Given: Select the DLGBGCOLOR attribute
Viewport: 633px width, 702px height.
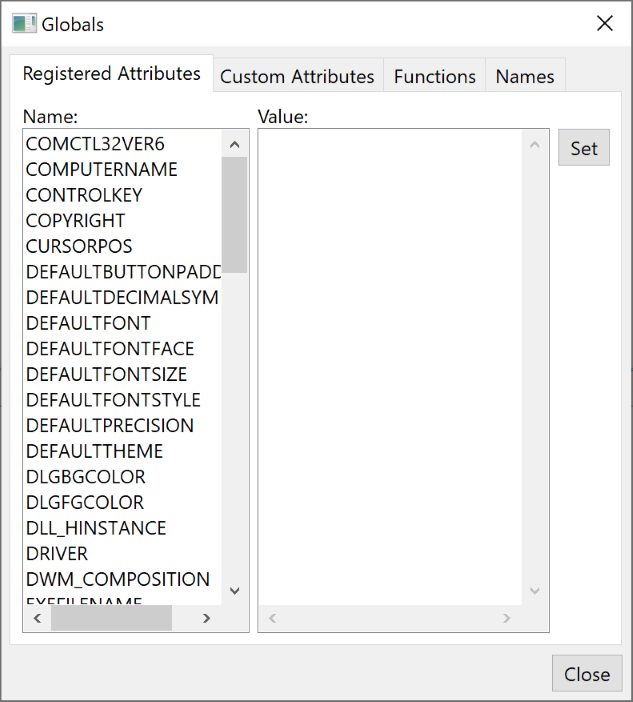Looking at the screenshot, I should point(86,477).
